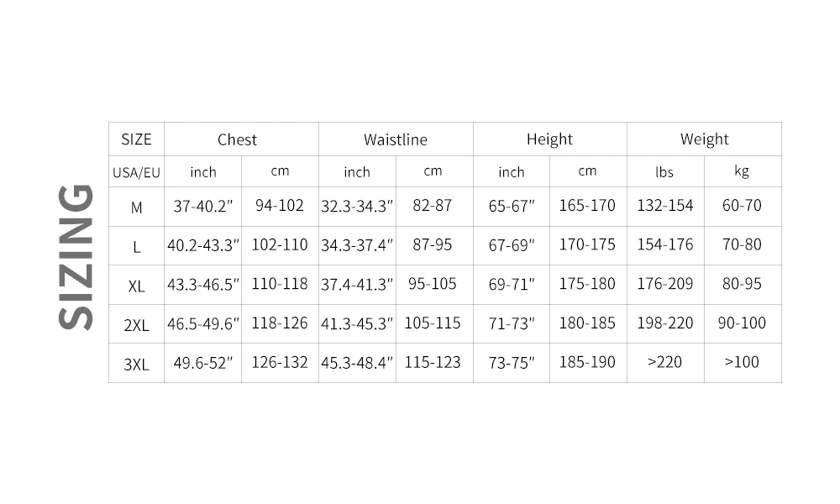Click the >220 weight lbs cell
Screen dimensions: 840x504
click(x=664, y=362)
